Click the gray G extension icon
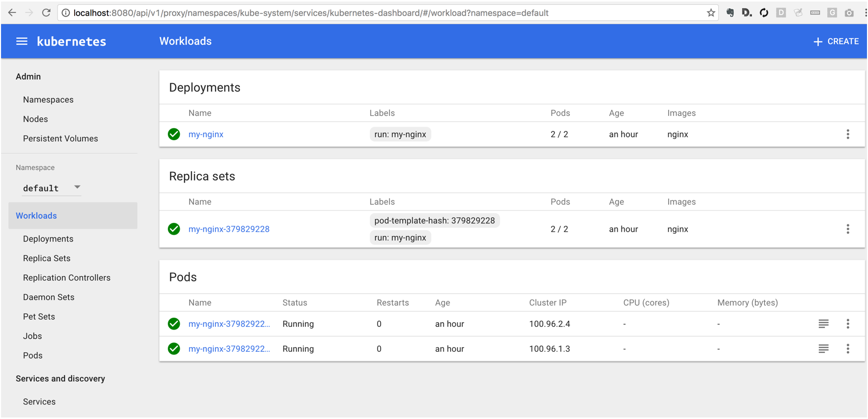Image resolution: width=868 pixels, height=419 pixels. (832, 13)
